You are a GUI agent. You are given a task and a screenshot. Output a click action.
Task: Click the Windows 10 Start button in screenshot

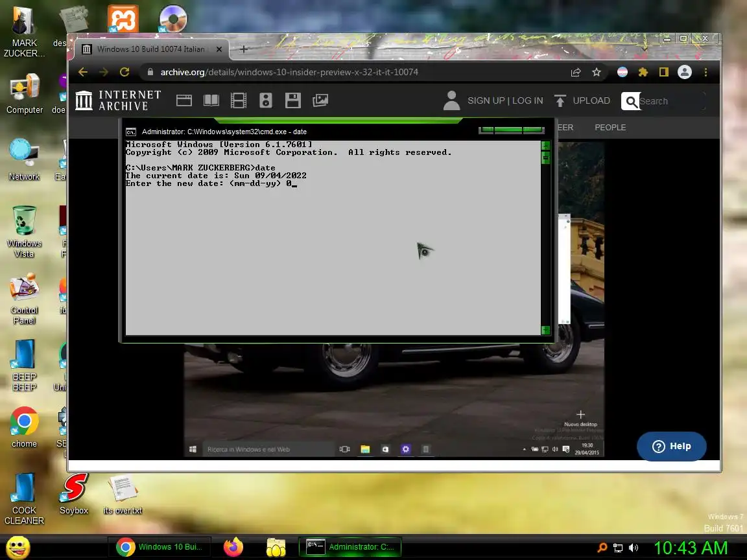193,449
